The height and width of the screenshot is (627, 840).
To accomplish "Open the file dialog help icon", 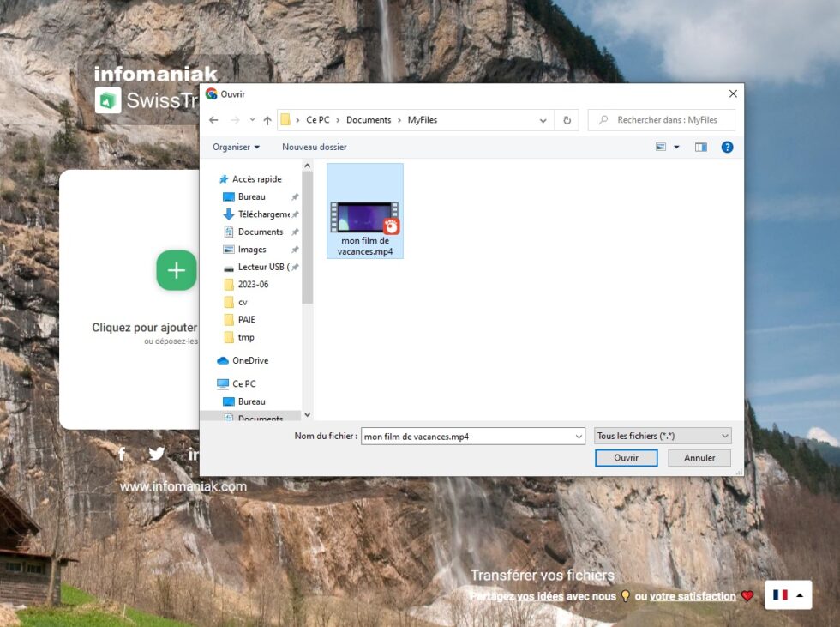I will [727, 147].
